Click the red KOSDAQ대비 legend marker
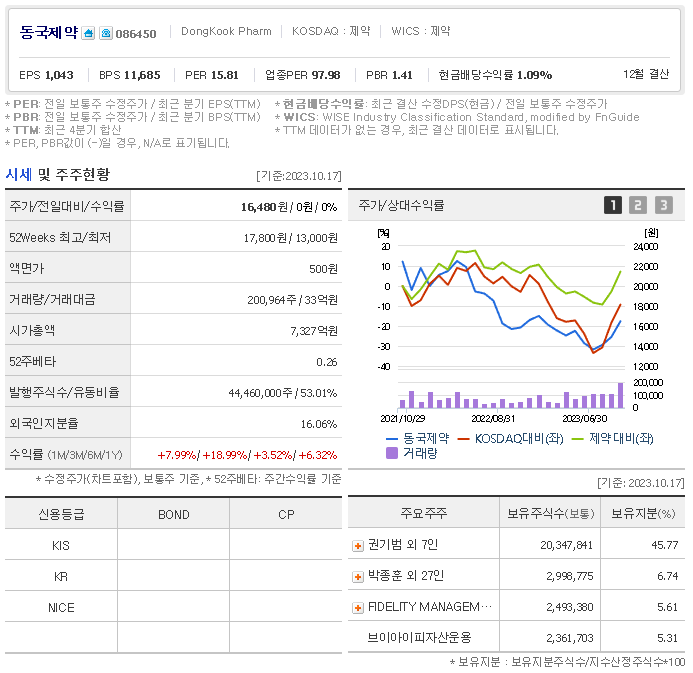Viewport: 693px width, 673px height. [463, 439]
